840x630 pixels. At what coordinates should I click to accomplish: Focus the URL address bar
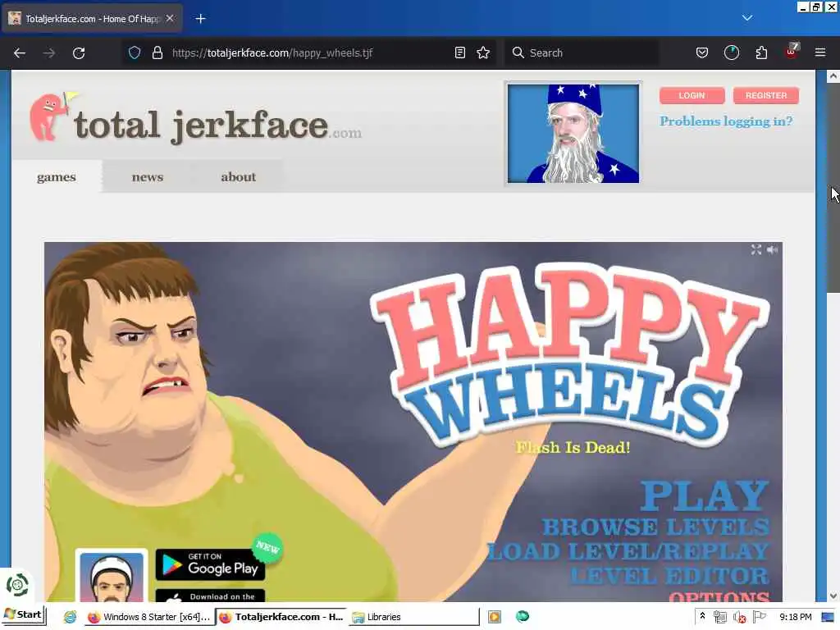[x=311, y=52]
